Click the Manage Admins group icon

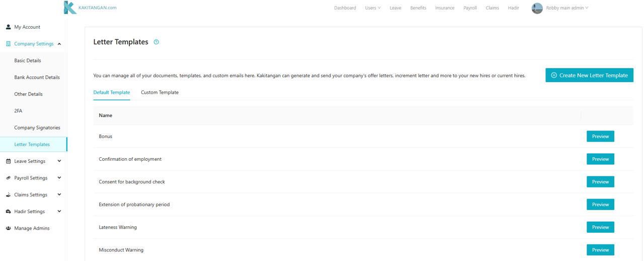tap(8, 228)
